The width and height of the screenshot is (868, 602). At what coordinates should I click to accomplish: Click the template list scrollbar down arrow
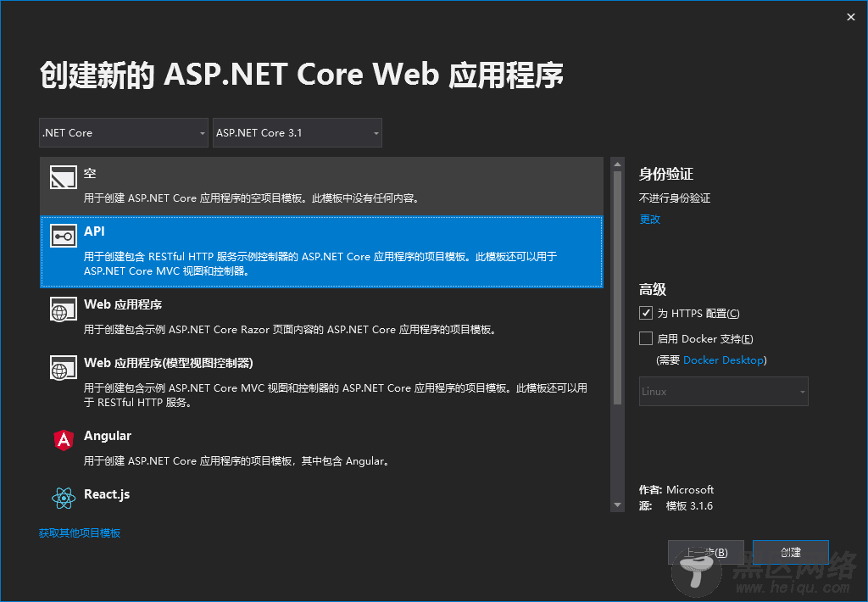point(617,505)
